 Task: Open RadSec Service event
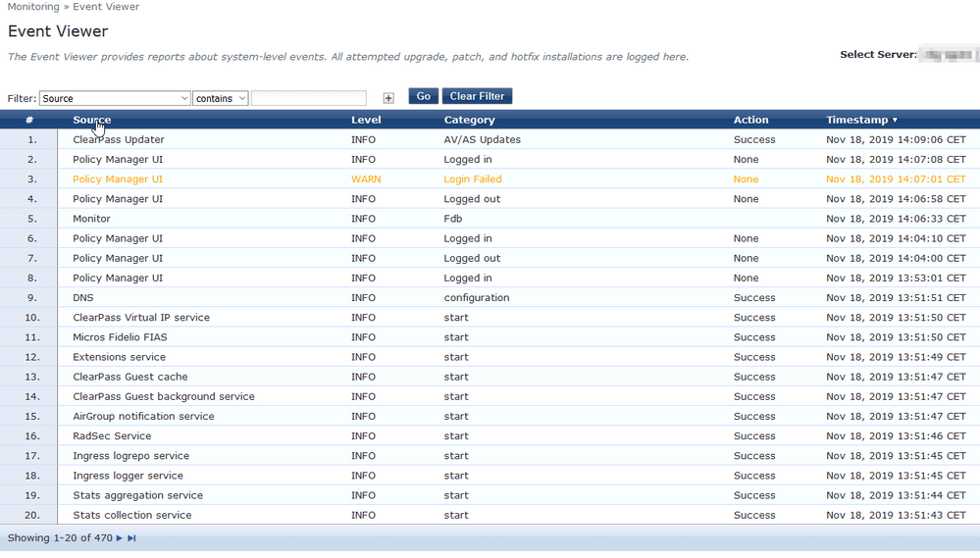pyautogui.click(x=490, y=435)
